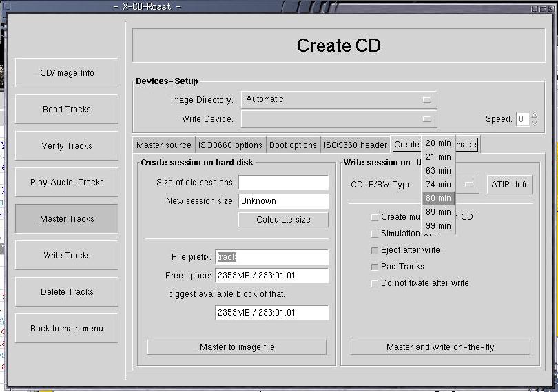Click the Free space field
Screen dimensions: 558x392
pos(272,276)
